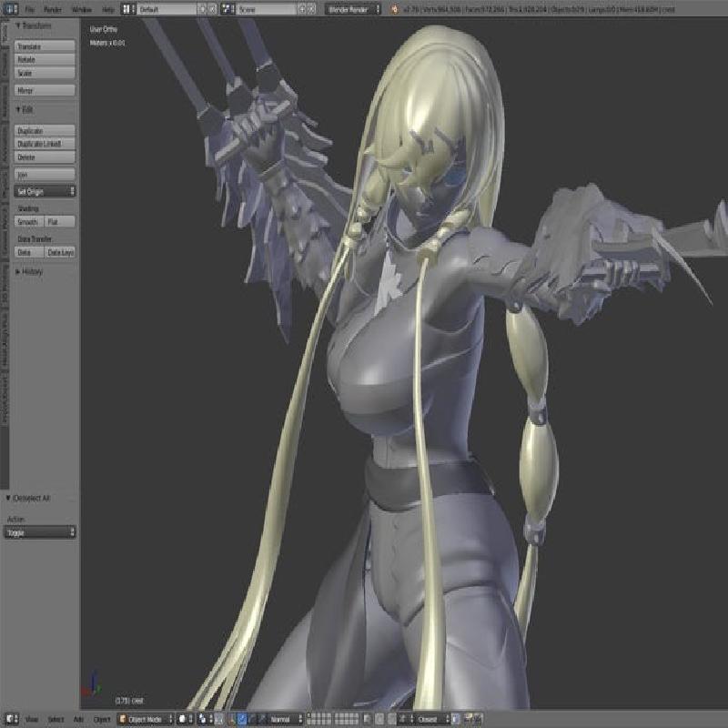Click the Translate button
The image size is (728, 728).
pyautogui.click(x=45, y=46)
